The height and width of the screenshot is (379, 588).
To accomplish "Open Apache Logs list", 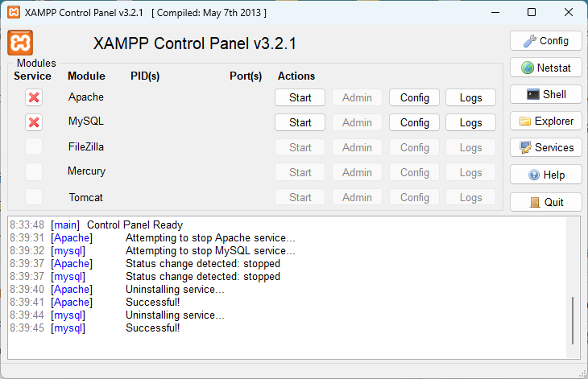I will point(470,97).
